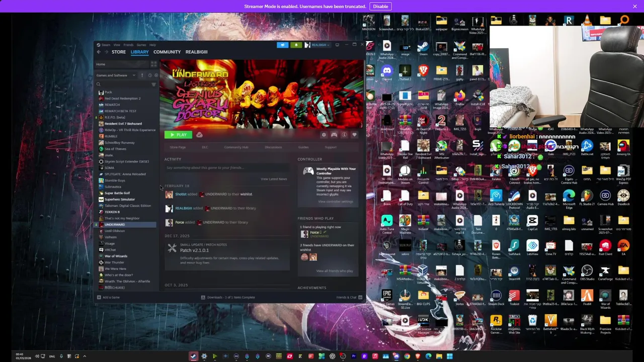
Task: Toggle ready-to-play filter icon in library sidebar
Action: point(155,75)
